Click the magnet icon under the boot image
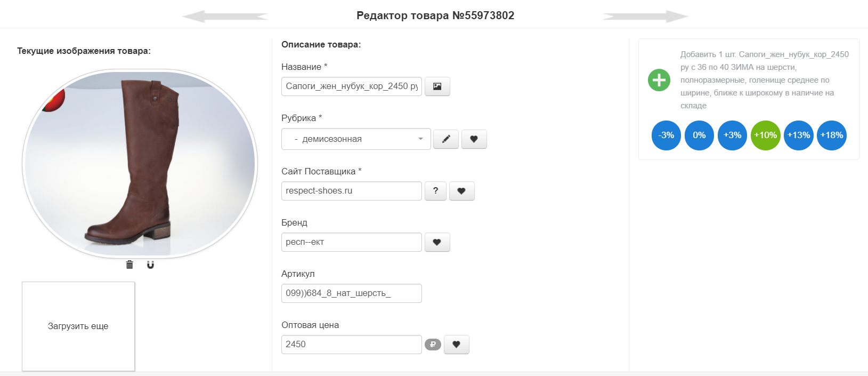 coord(150,265)
